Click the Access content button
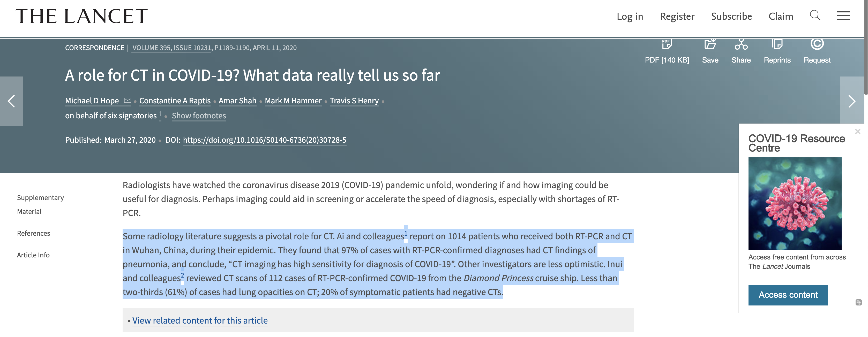The width and height of the screenshot is (868, 337). [788, 295]
